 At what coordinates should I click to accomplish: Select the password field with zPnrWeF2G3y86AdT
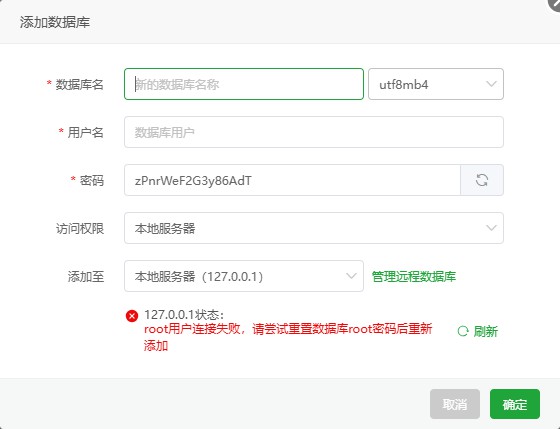click(x=292, y=180)
